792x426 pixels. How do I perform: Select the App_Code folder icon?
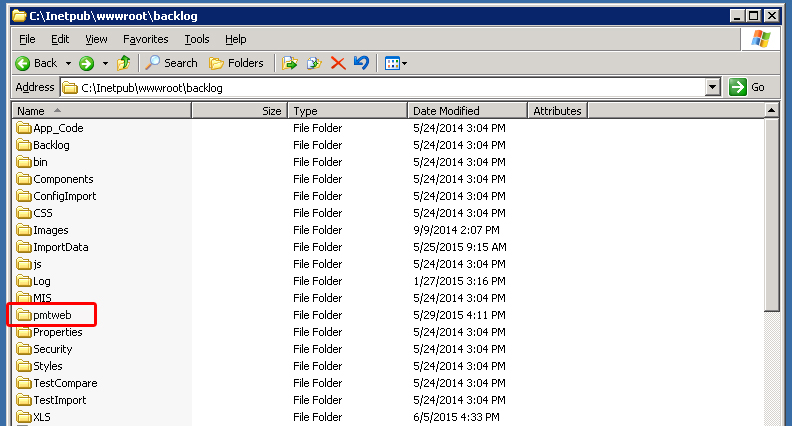24,127
